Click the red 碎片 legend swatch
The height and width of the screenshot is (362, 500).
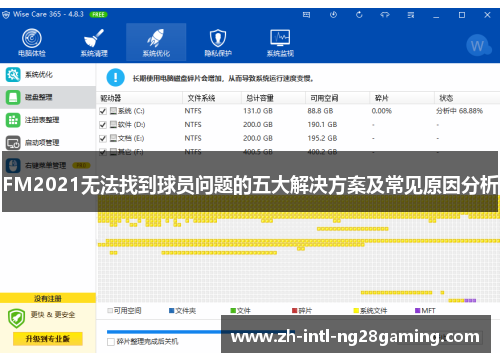[295, 311]
